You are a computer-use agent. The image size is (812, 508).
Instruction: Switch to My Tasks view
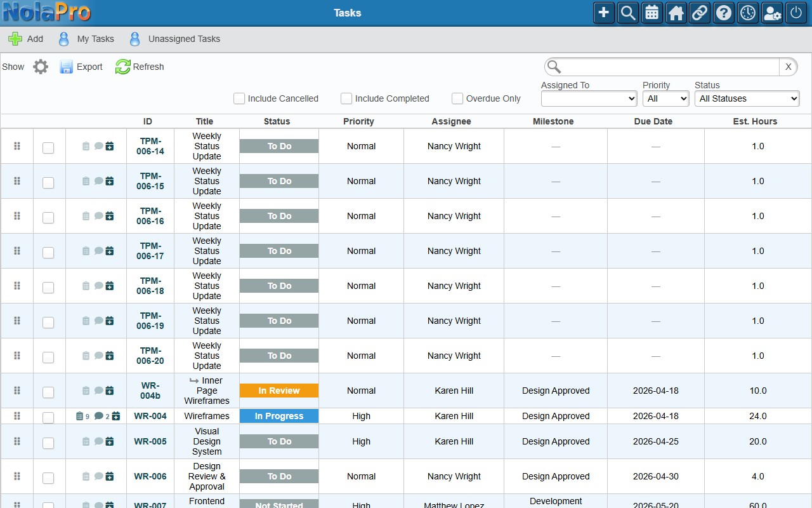coord(86,39)
